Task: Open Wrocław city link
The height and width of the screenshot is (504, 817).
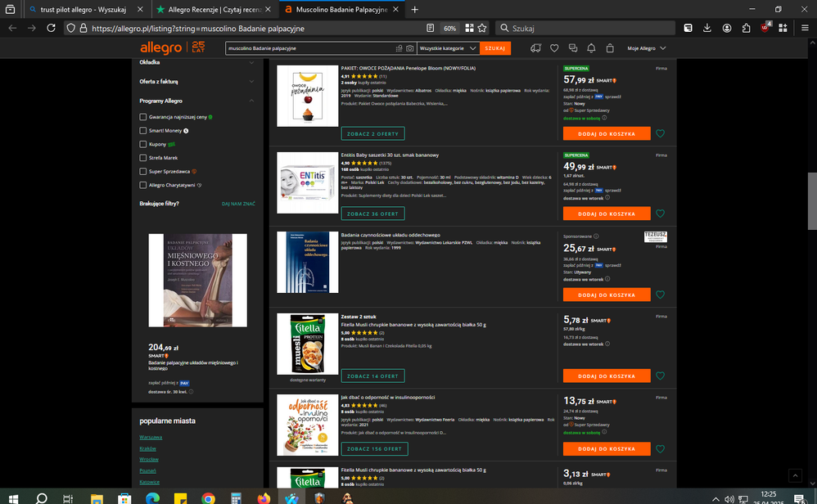Action: (149, 459)
